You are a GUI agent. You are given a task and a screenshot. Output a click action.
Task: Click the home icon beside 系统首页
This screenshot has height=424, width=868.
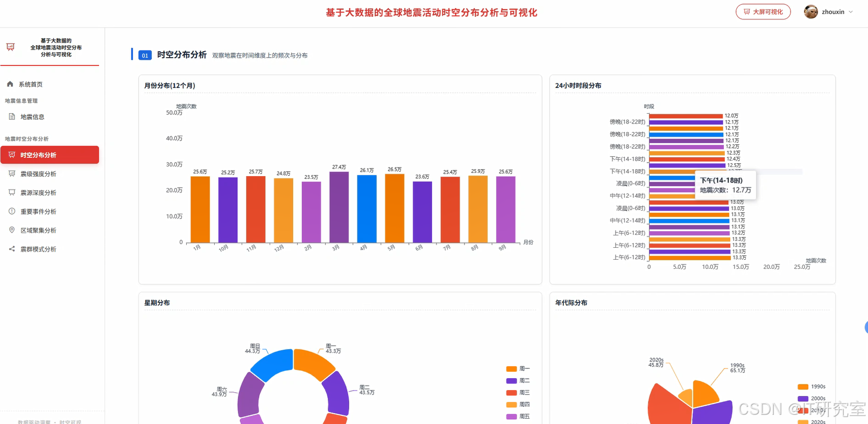(10, 84)
